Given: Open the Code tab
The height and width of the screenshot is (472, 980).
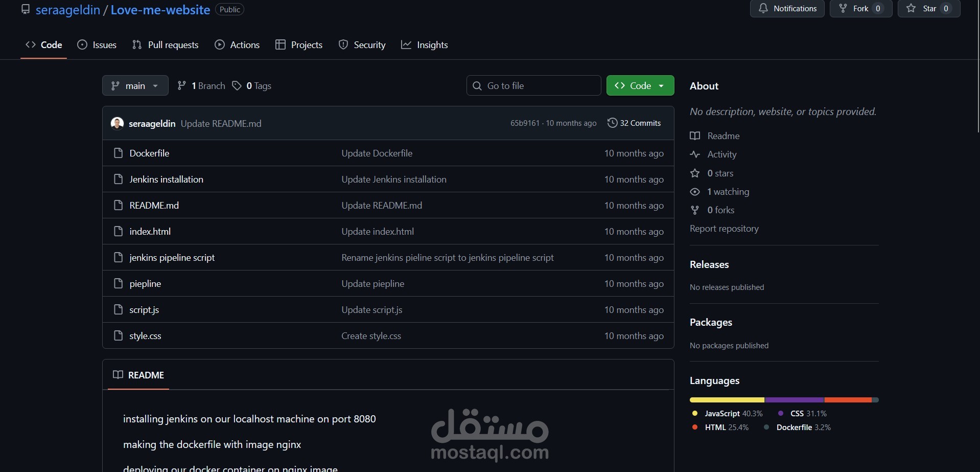Looking at the screenshot, I should [x=44, y=45].
